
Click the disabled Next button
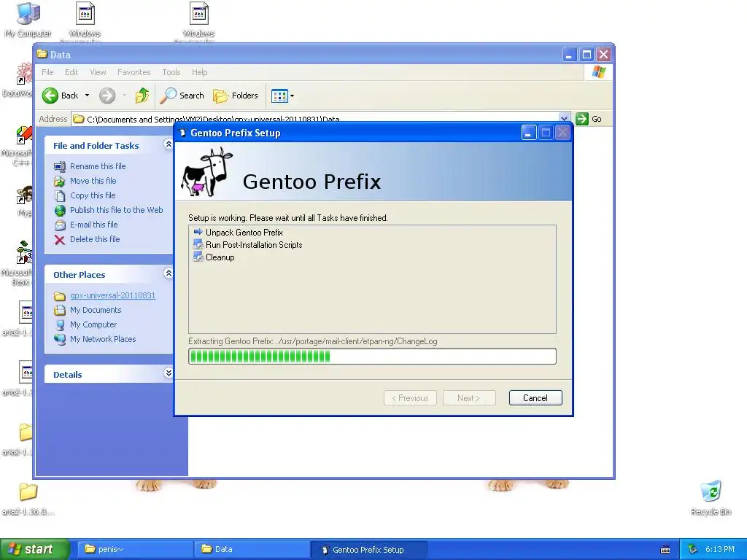[469, 397]
